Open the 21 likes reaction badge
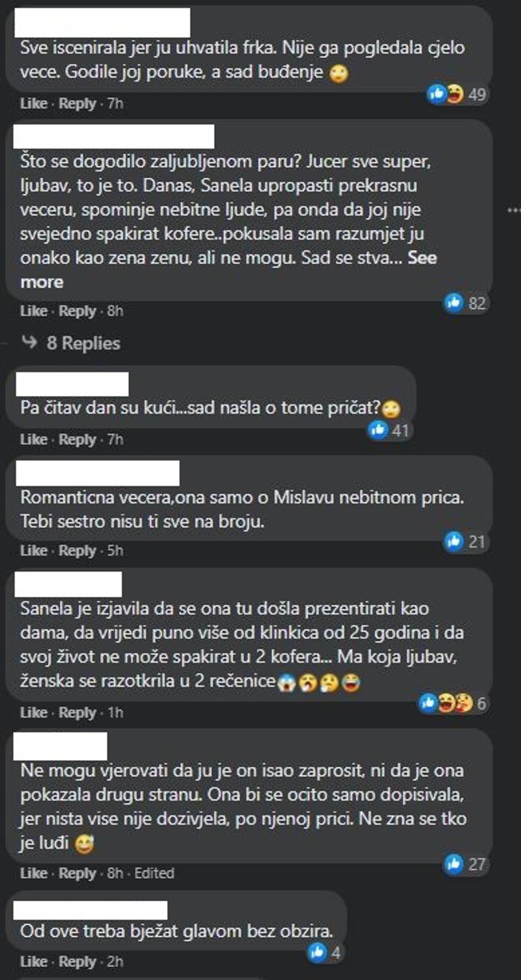 click(465, 541)
